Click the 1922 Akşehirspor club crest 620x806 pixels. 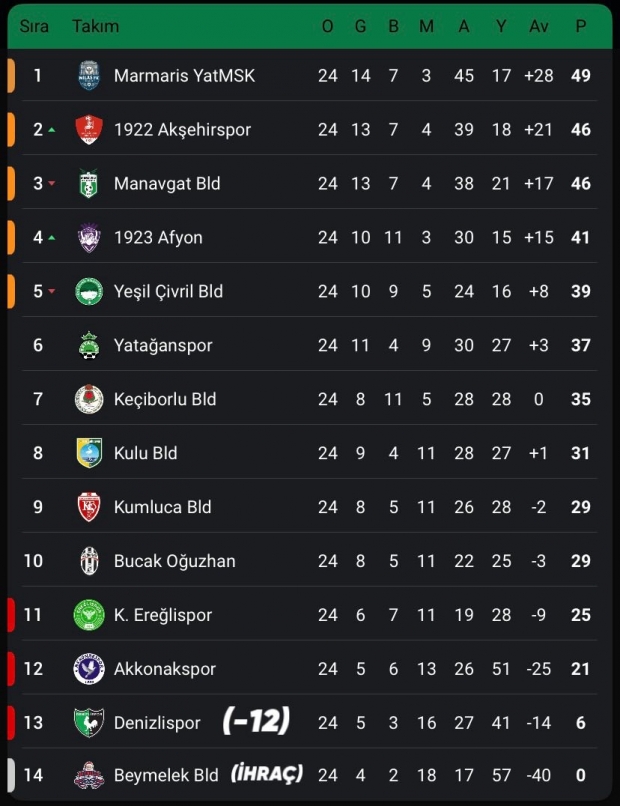tap(89, 130)
